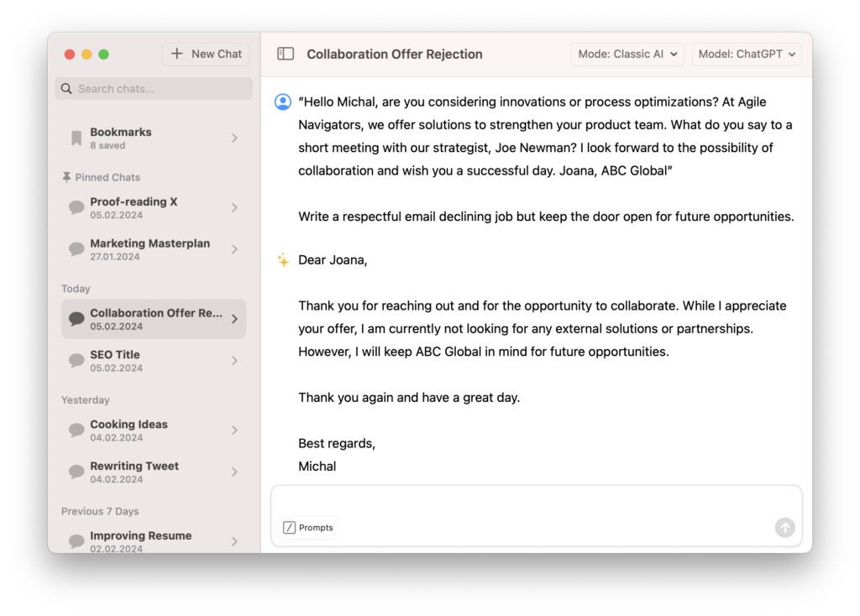Click the green macOS fullscreen button
The height and width of the screenshot is (616, 860).
tap(103, 55)
